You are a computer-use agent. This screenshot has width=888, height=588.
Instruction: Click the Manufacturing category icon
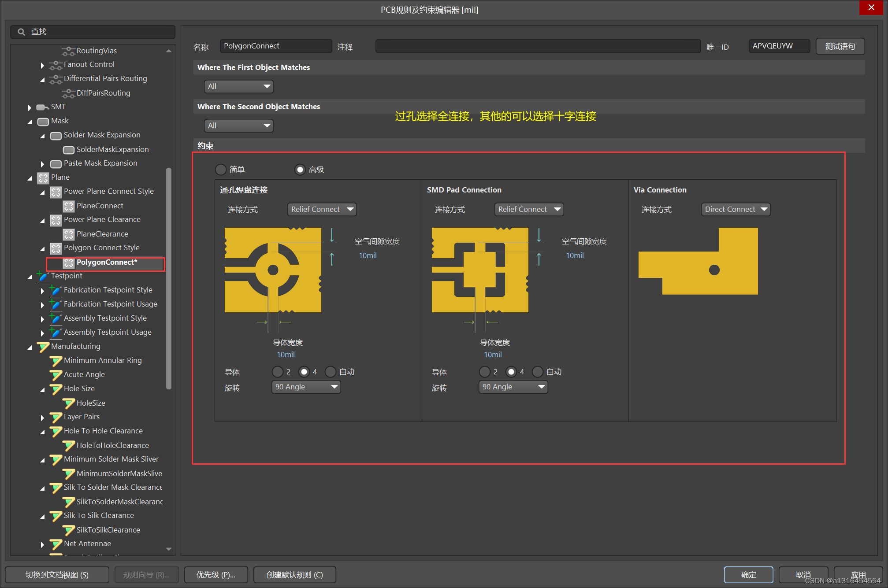[x=43, y=347]
